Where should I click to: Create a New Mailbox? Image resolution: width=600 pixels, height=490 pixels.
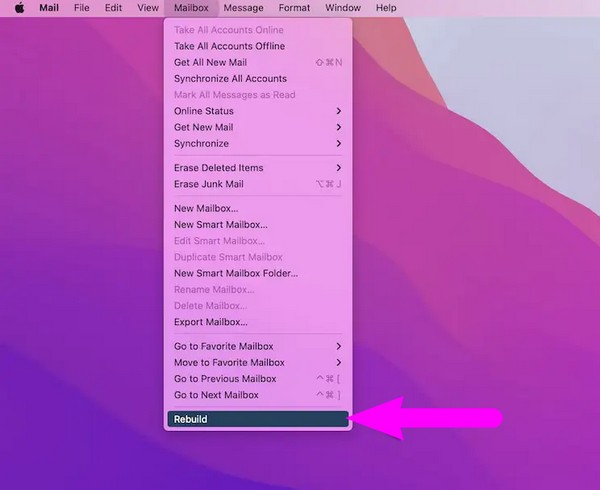(206, 208)
